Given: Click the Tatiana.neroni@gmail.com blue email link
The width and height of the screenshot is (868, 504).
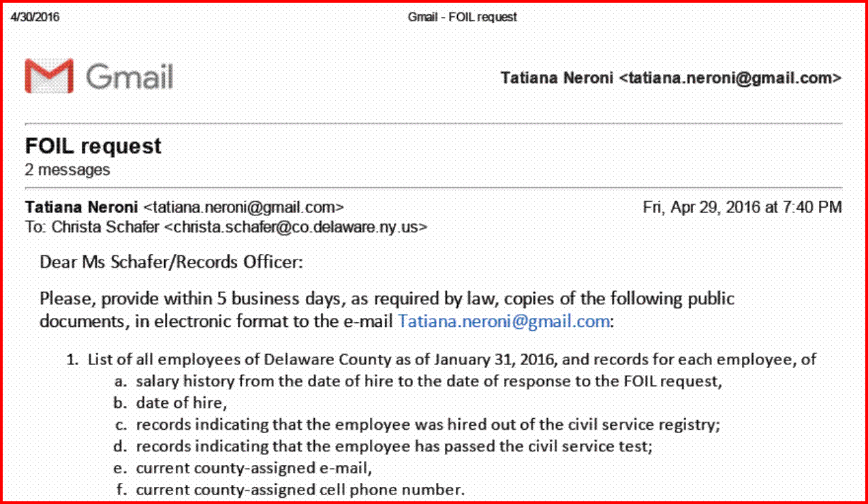Looking at the screenshot, I should (x=503, y=321).
